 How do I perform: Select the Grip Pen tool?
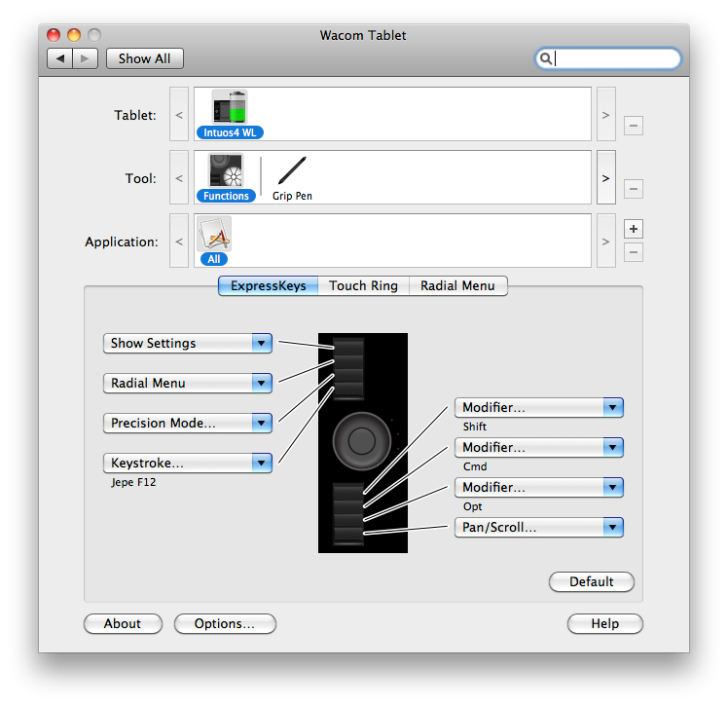292,179
